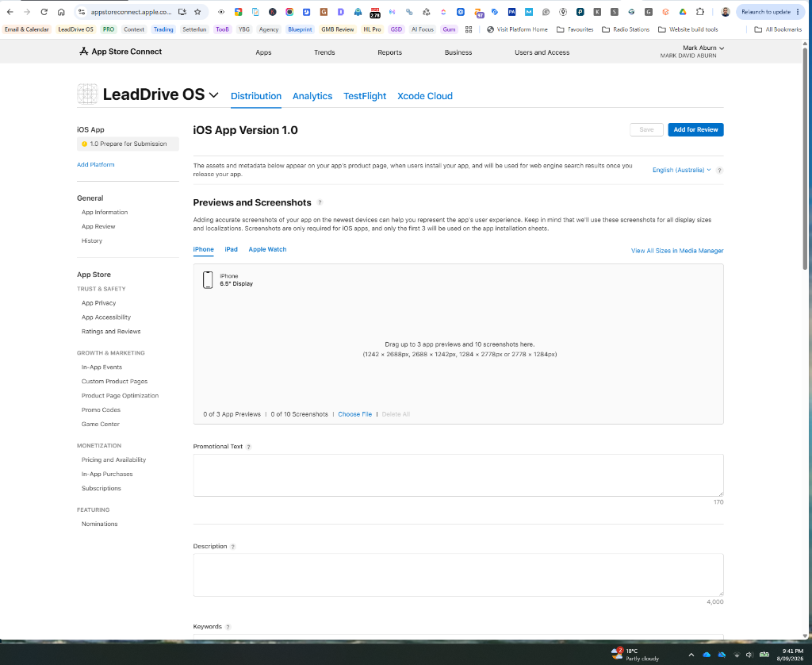Bookmark this page with the star icon
This screenshot has height=665, width=812.
point(197,12)
